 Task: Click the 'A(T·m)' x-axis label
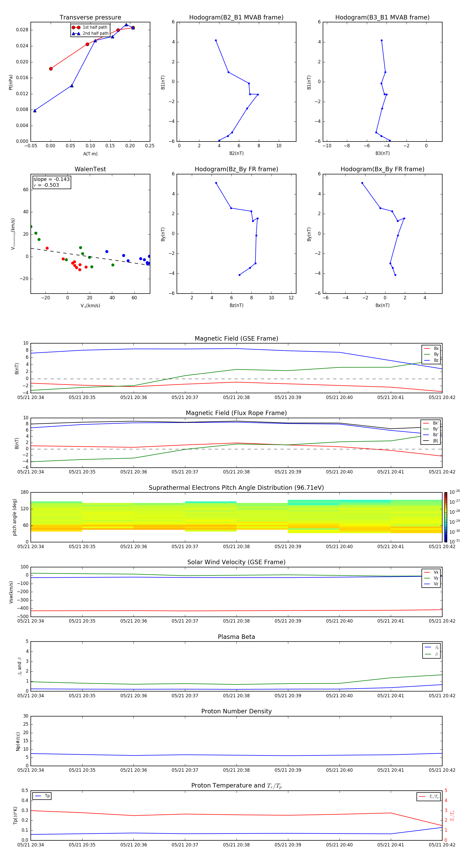click(x=90, y=154)
